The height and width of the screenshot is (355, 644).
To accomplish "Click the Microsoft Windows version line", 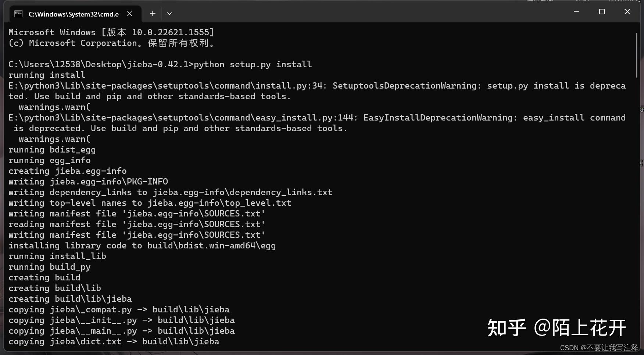I will point(110,32).
